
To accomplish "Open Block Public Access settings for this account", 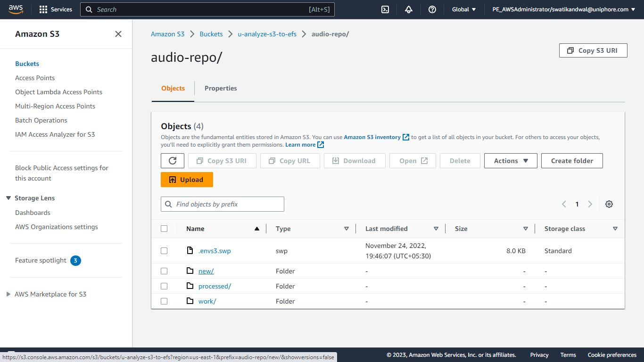I will [x=62, y=173].
